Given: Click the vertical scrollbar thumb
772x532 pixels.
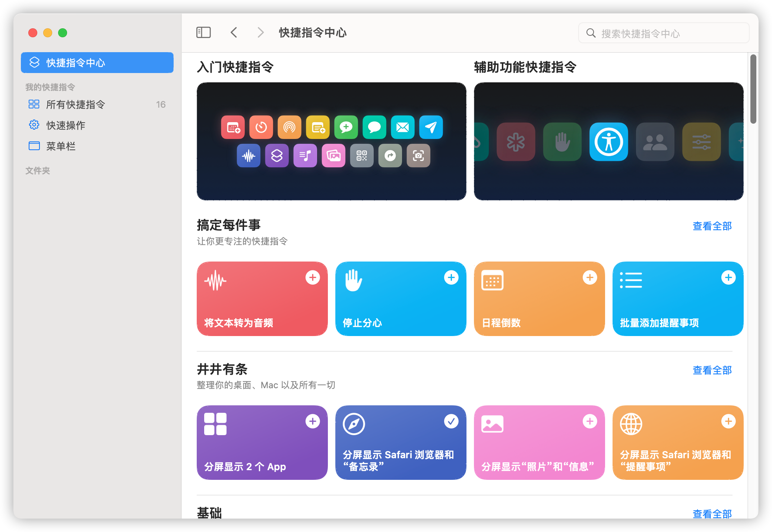Looking at the screenshot, I should [753, 89].
